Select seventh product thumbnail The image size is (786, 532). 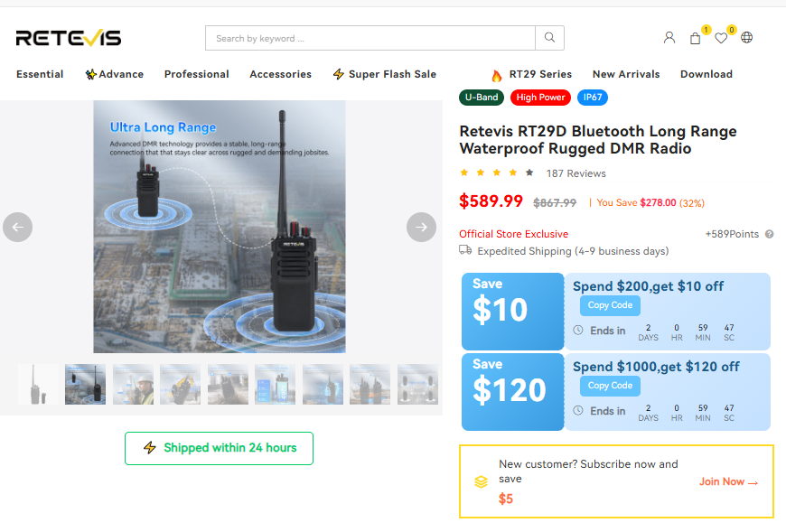point(323,384)
